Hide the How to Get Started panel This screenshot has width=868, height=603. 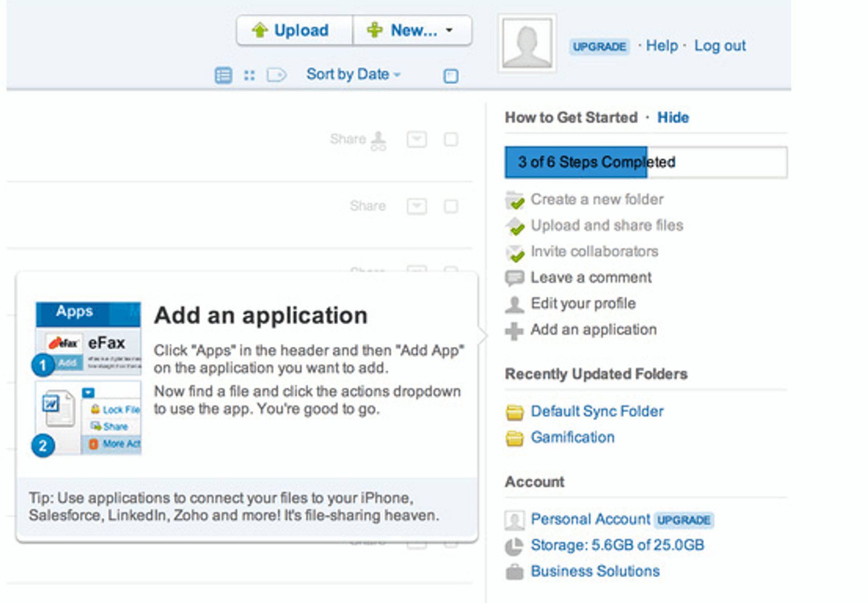pyautogui.click(x=673, y=118)
